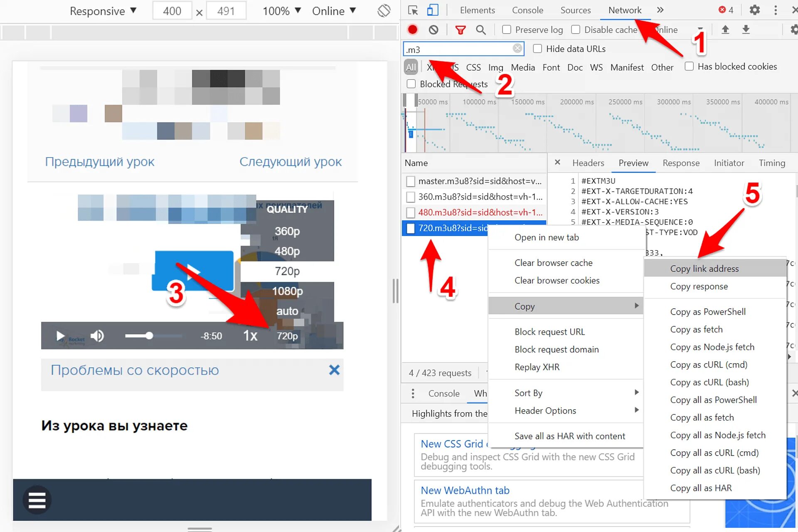Click the filter funnel icon in Network panel

click(461, 29)
